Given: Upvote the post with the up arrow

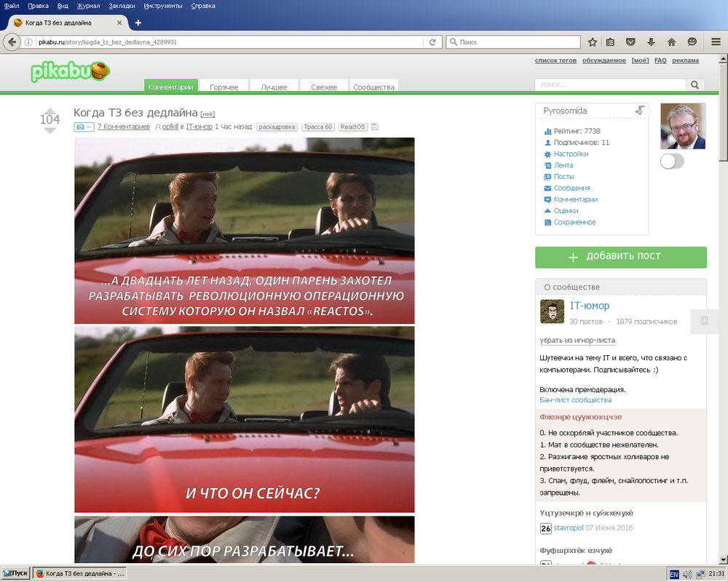Looking at the screenshot, I should pyautogui.click(x=50, y=111).
